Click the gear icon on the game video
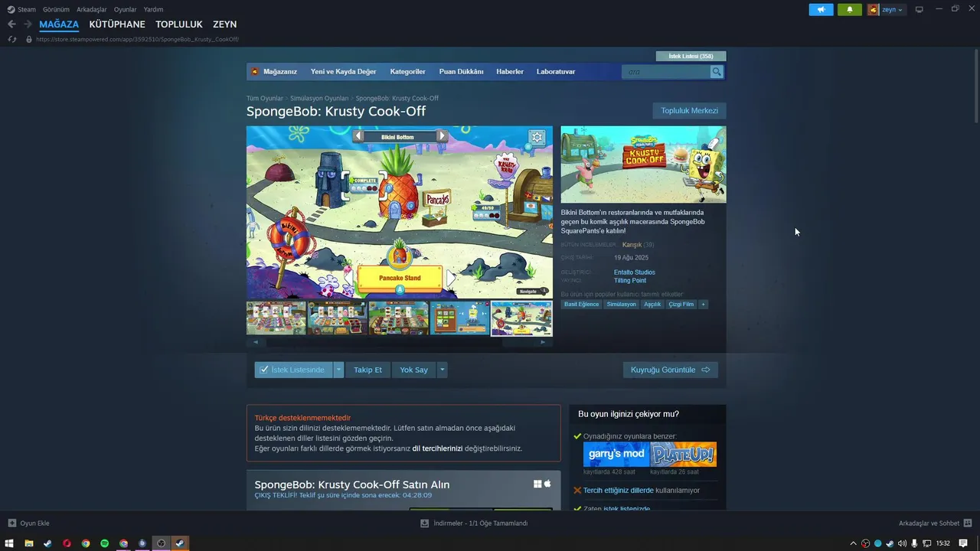The width and height of the screenshot is (980, 551). point(537,138)
